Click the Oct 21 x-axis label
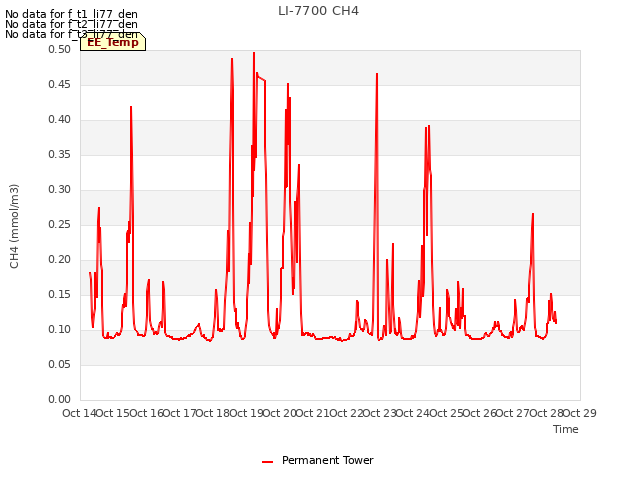Screen dimensions: 640x480 tap(313, 413)
